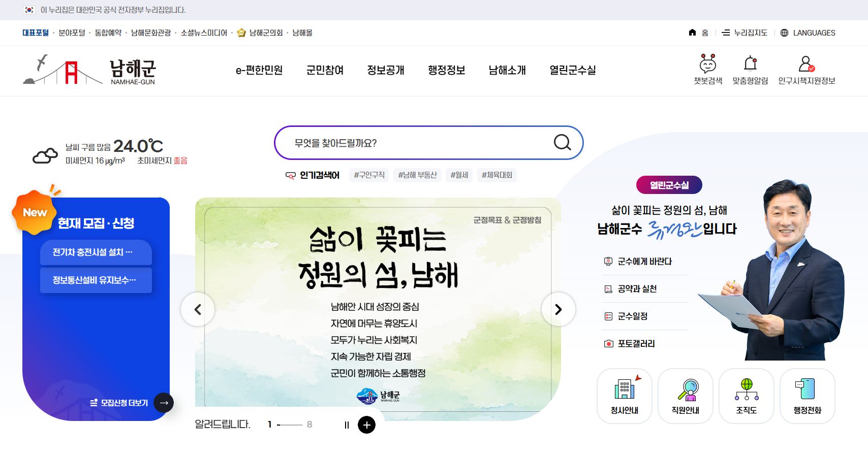
Task: Click the slide progress bar indicator
Action: (290, 425)
